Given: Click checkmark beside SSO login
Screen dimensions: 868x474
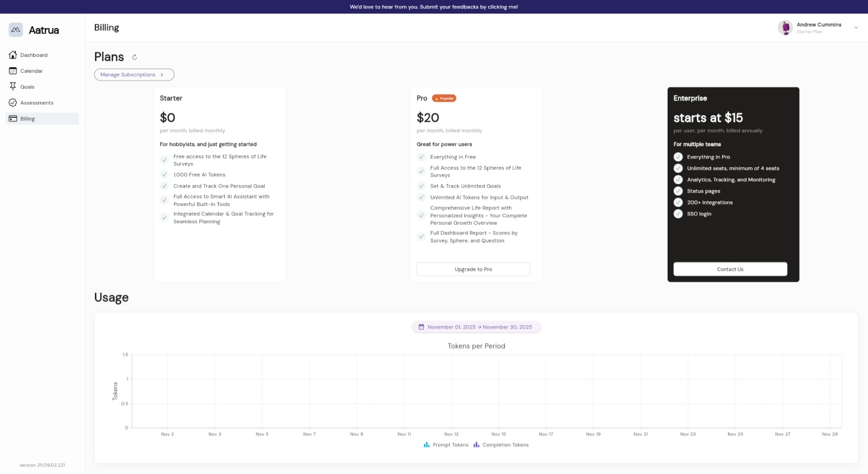Looking at the screenshot, I should pos(678,214).
